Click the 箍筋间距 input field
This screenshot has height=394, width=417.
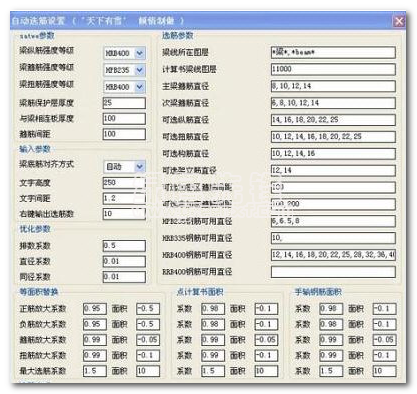click(x=124, y=134)
